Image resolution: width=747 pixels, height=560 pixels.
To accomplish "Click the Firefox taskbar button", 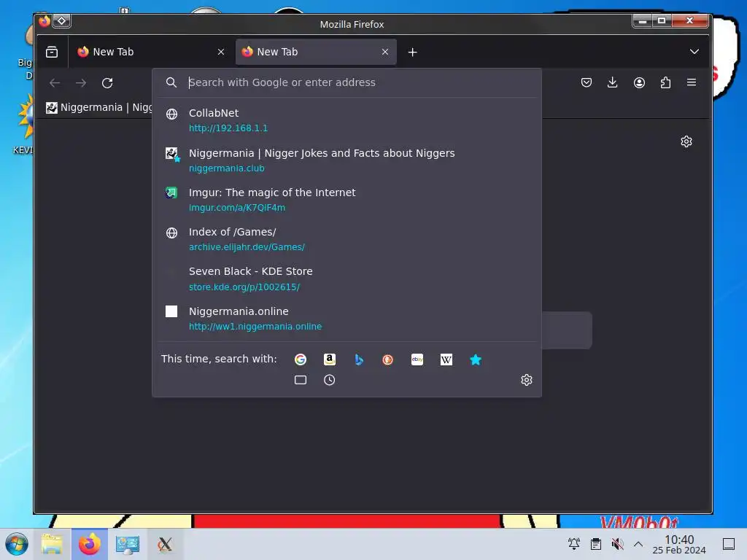I will (x=90, y=544).
